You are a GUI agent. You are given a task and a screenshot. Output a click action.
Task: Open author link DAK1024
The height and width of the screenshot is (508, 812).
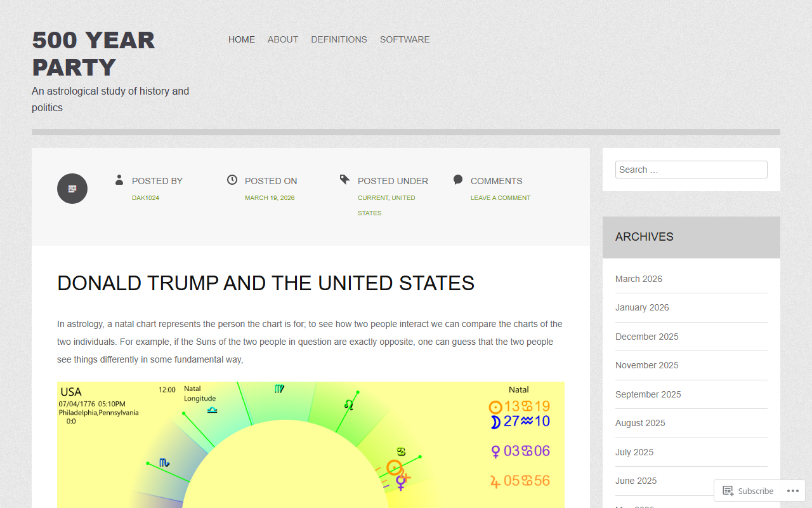(145, 198)
